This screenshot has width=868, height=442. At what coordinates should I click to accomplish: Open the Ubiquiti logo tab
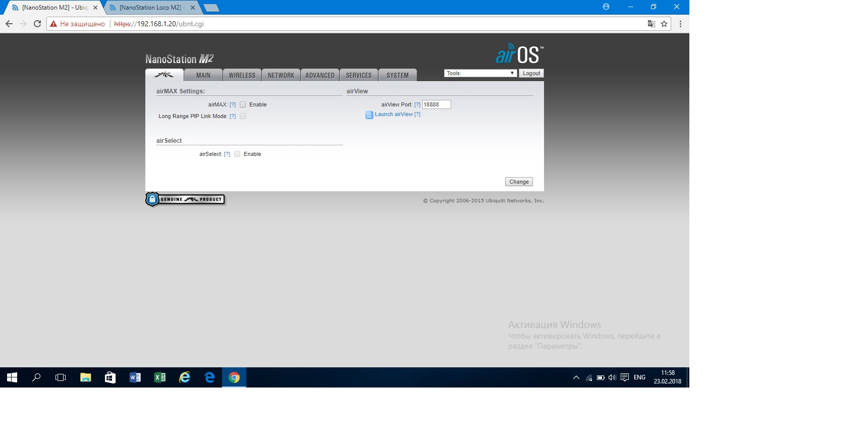click(x=165, y=75)
